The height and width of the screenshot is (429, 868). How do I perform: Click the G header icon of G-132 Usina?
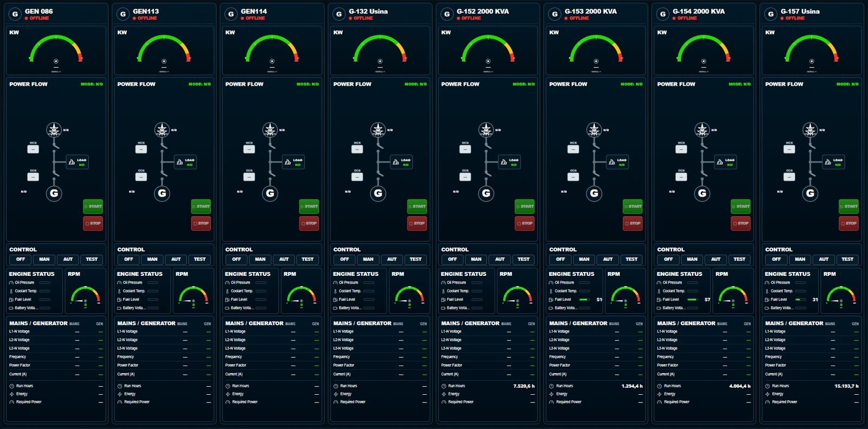[x=339, y=14]
